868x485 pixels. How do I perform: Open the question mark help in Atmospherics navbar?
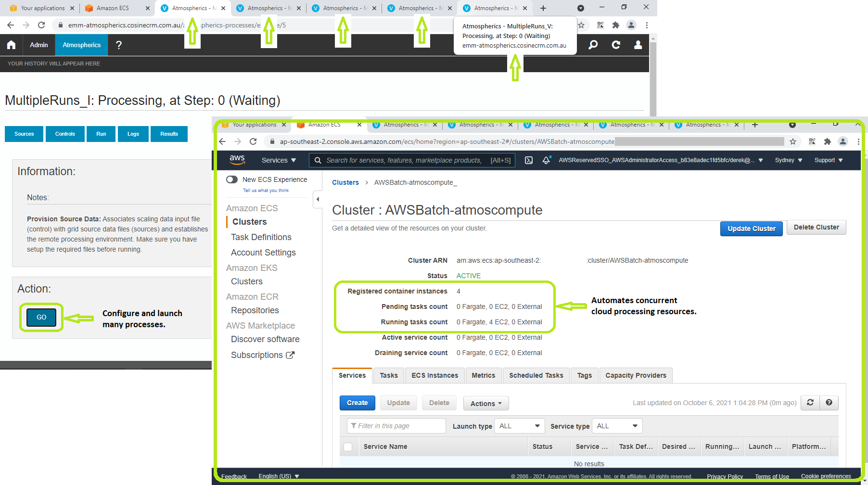tap(119, 45)
